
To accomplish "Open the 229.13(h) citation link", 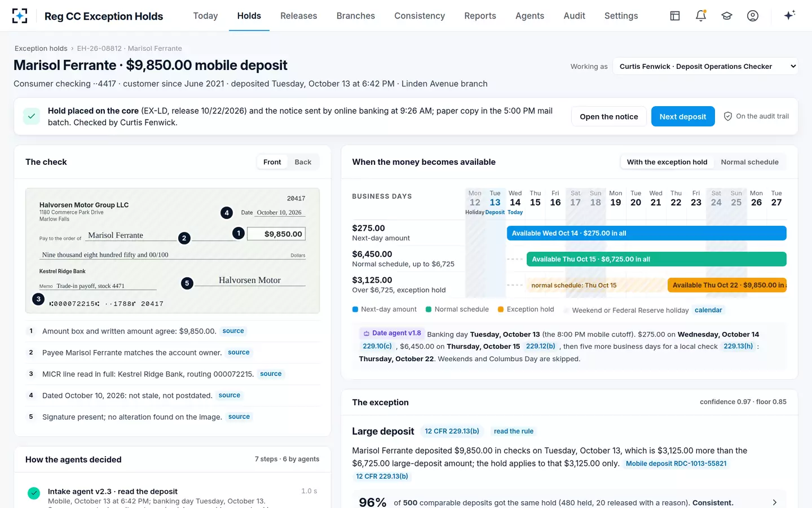I will click(x=738, y=346).
